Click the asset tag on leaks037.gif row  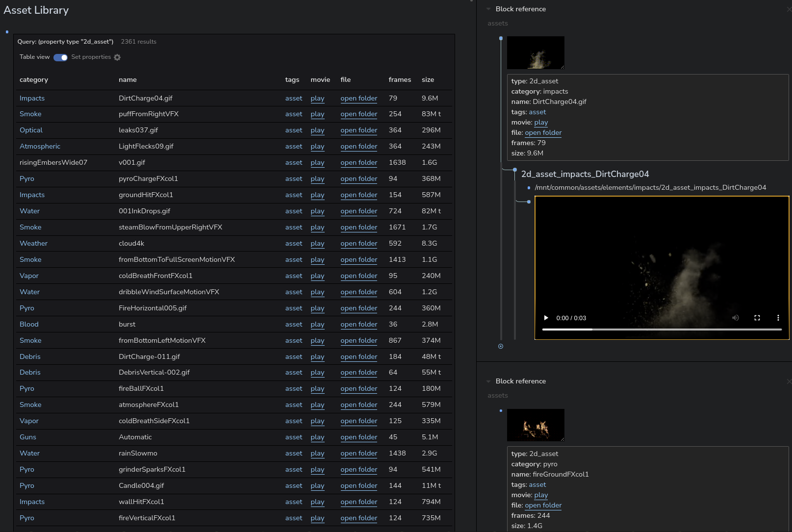[x=293, y=130]
